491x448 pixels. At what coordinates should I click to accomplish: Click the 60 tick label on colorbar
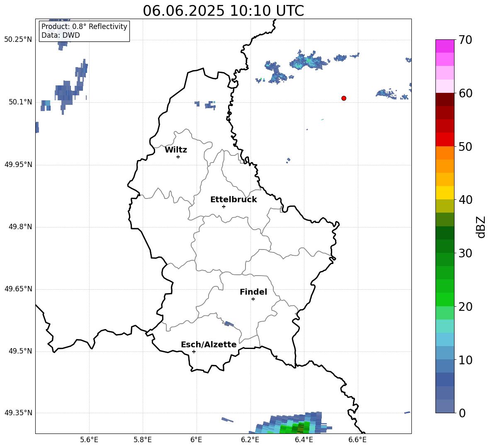465,93
